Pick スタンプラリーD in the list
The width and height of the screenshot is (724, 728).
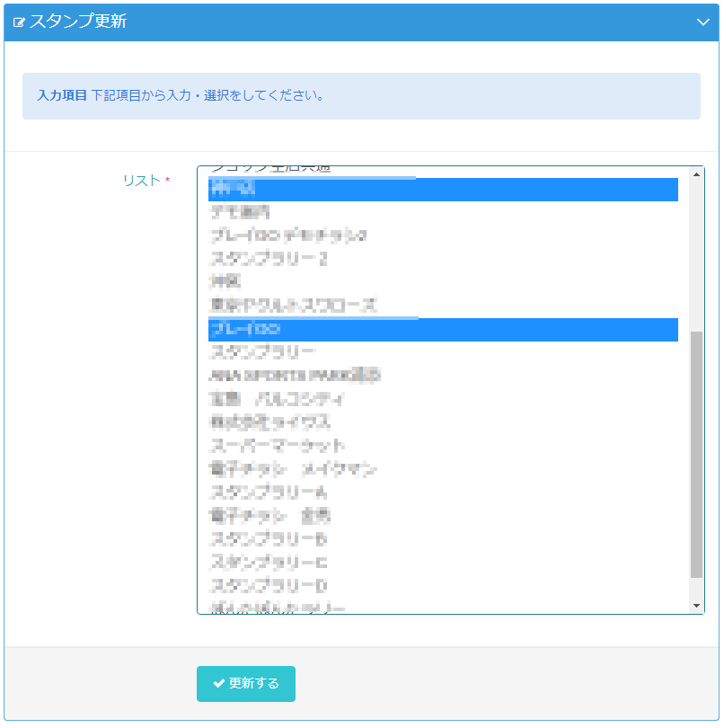269,586
